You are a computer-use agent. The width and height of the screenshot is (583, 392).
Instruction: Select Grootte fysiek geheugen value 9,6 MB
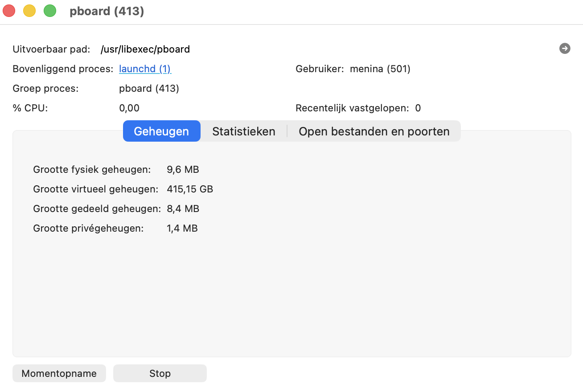pyautogui.click(x=183, y=169)
